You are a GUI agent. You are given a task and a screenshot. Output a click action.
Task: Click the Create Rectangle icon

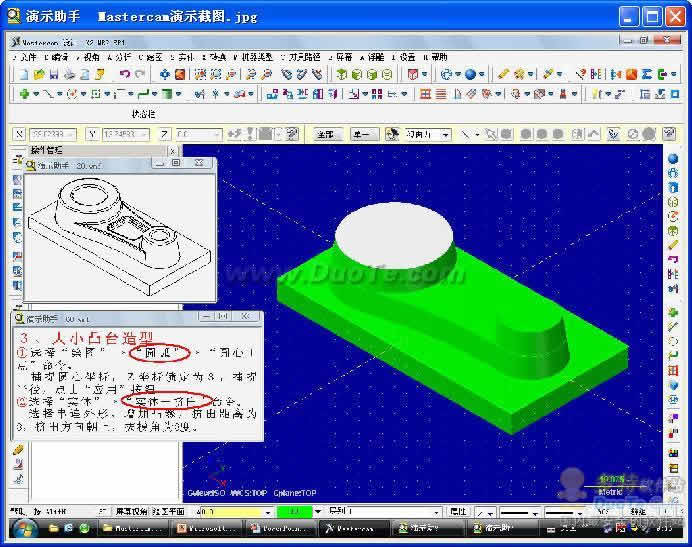(x=95, y=94)
